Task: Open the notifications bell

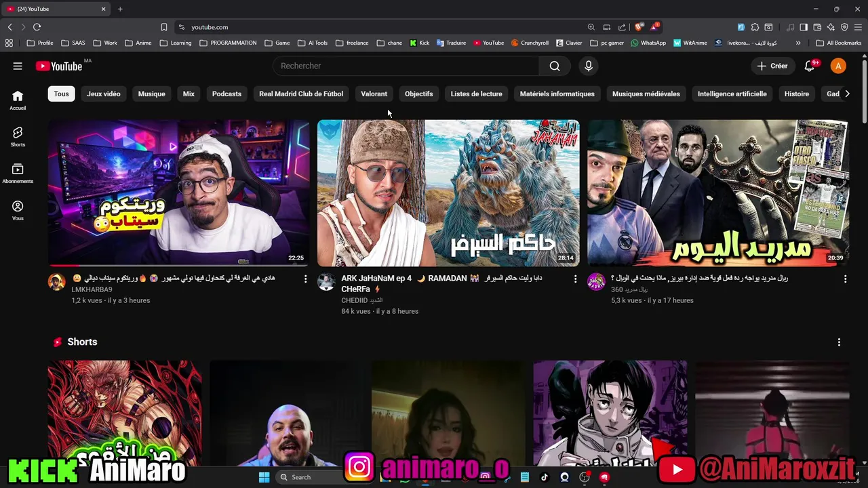Action: (809, 66)
